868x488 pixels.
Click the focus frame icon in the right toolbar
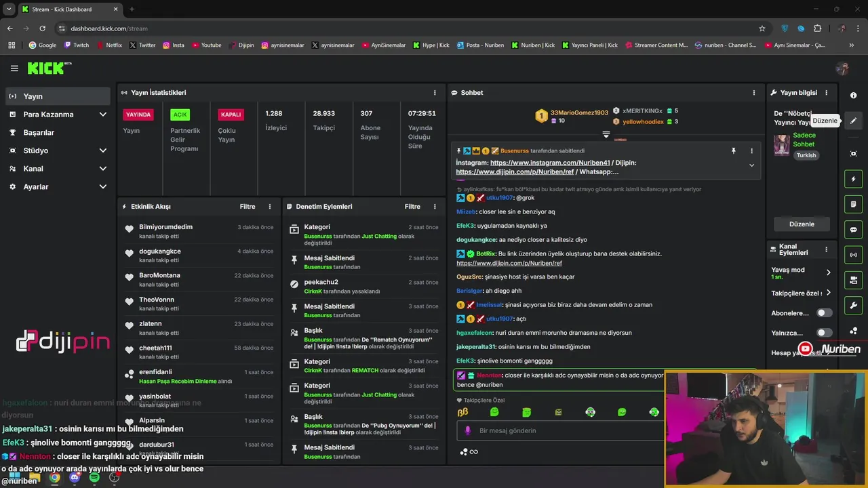pos(853,154)
